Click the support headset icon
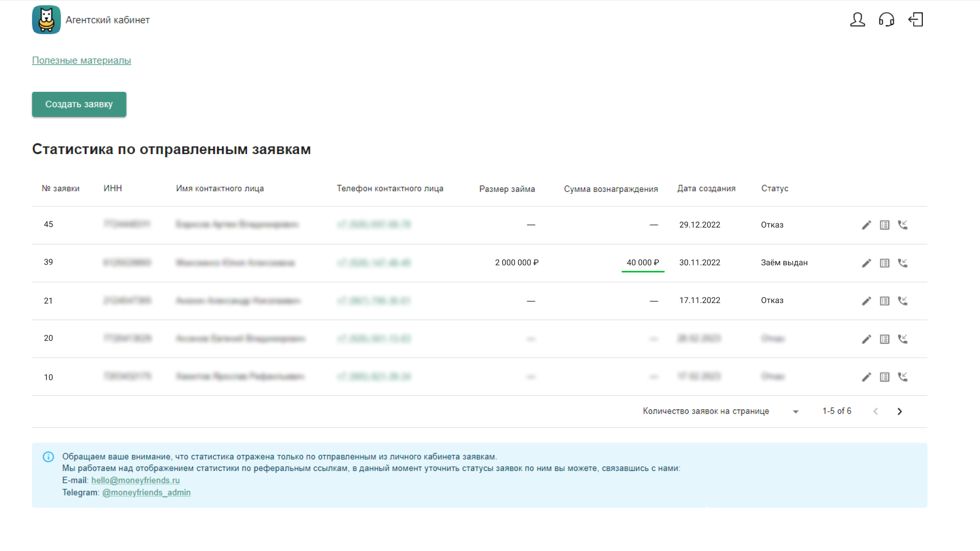The width and height of the screenshot is (980, 551). point(887,20)
